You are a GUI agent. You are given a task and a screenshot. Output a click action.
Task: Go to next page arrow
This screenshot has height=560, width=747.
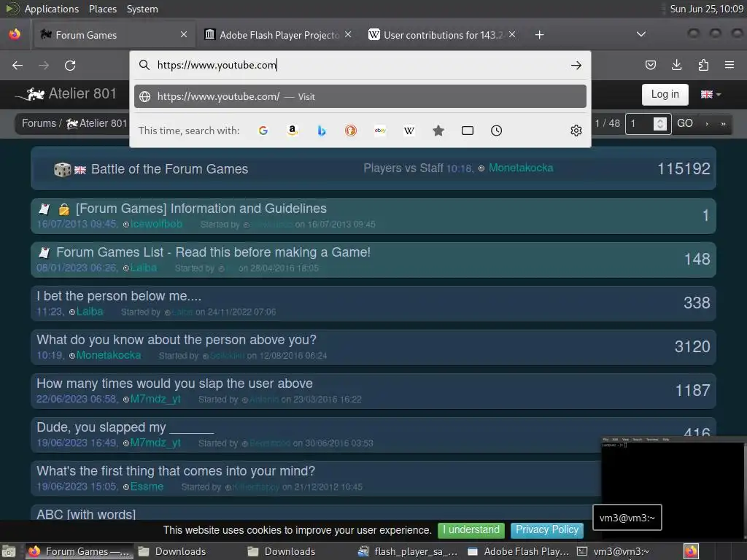point(707,124)
